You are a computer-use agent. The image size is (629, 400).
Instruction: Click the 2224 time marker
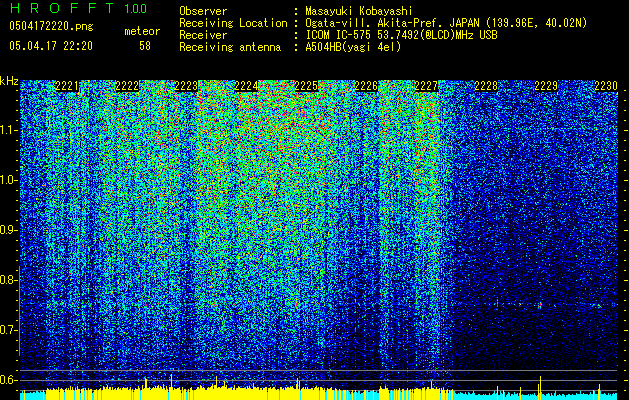(246, 86)
